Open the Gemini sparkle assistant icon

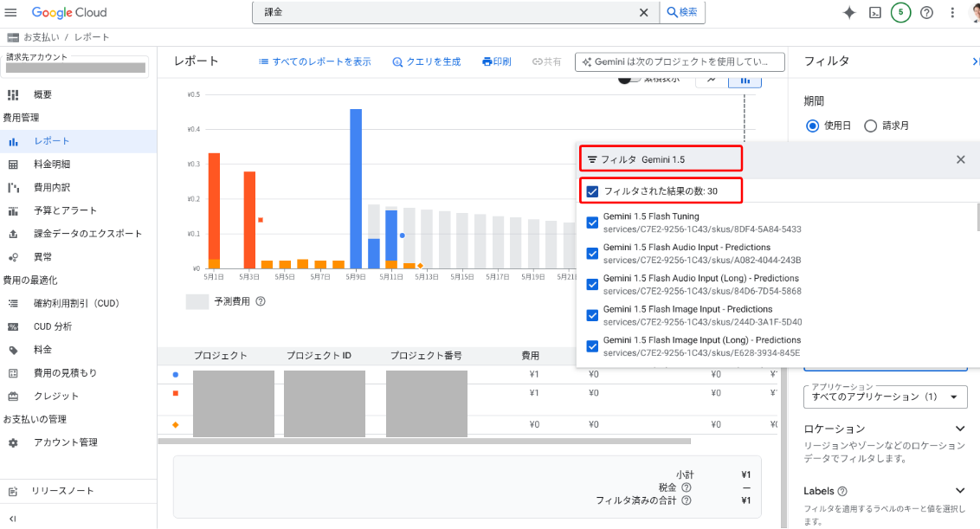(848, 12)
